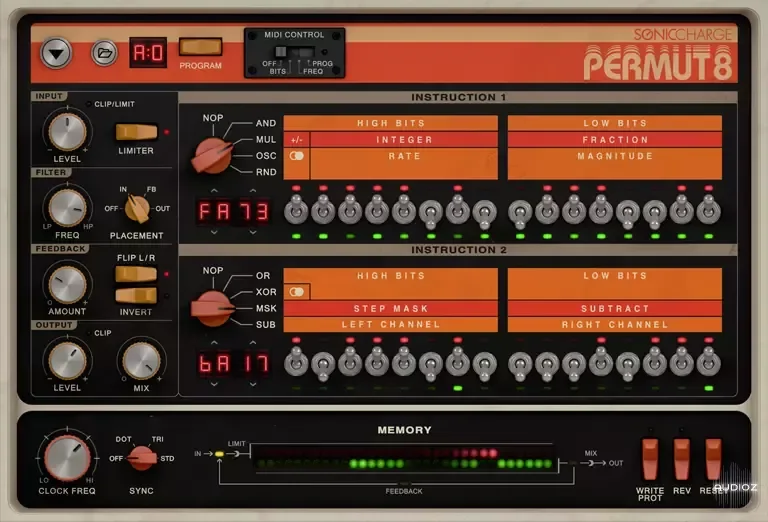Click the Feedback AMOUNT knob
This screenshot has width=768, height=522.
tap(67, 285)
